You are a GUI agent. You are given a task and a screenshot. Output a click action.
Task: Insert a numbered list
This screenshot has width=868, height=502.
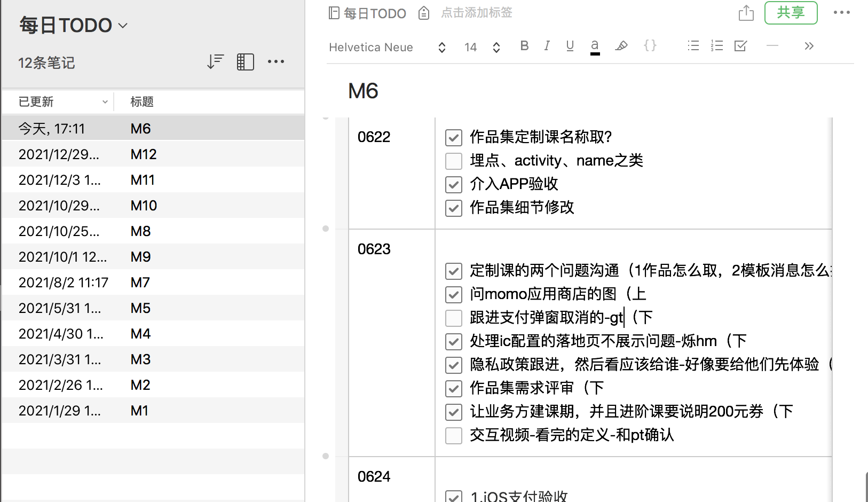717,46
